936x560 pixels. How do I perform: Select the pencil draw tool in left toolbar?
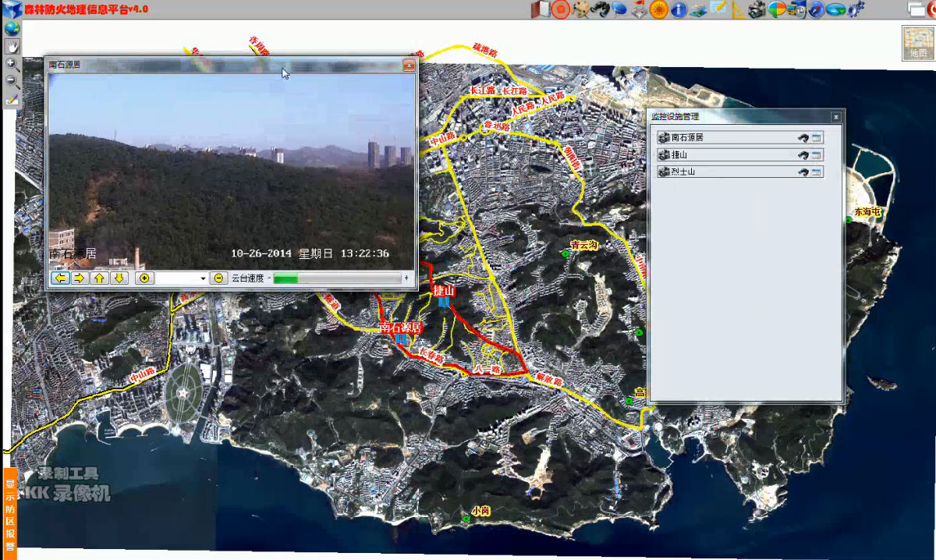[12, 99]
